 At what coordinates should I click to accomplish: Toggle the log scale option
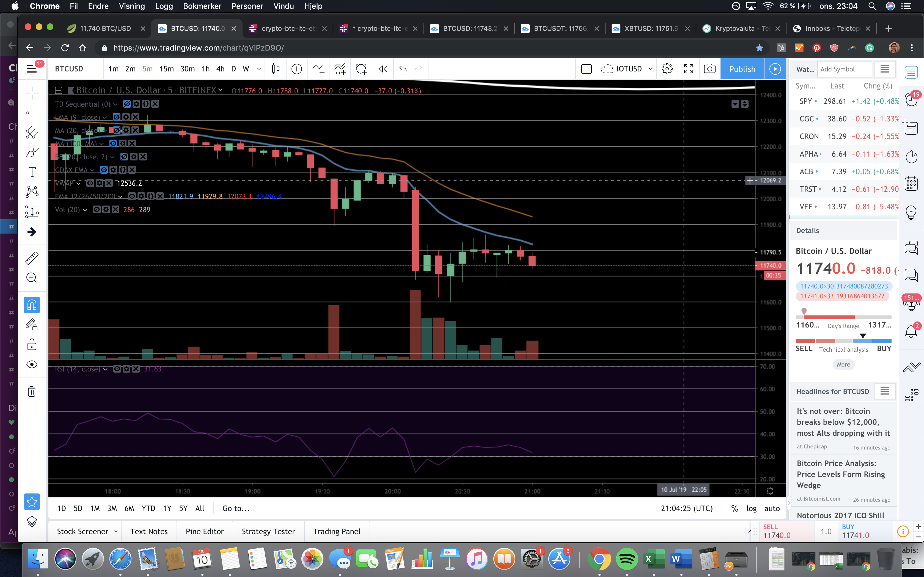click(751, 508)
